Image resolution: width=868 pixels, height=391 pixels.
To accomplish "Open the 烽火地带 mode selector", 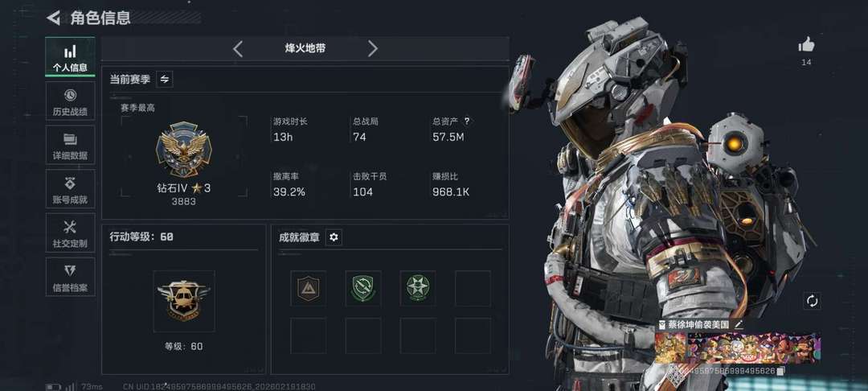I will pos(305,49).
